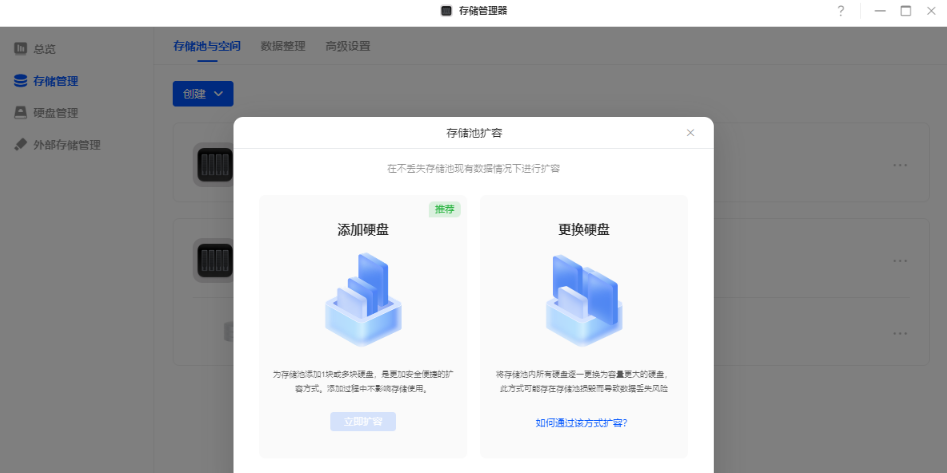Expand the 创建 dropdown button
This screenshot has width=947, height=473.
203,94
